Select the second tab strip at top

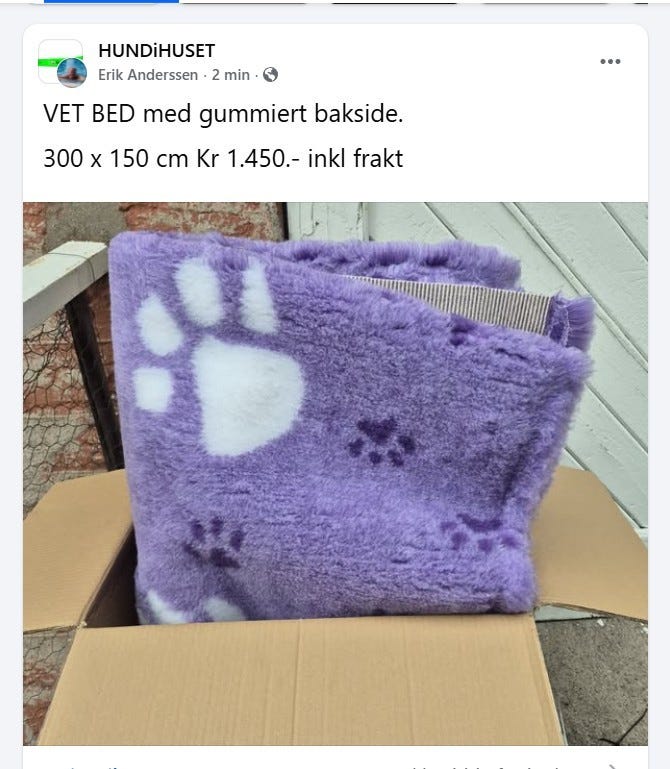244,1
